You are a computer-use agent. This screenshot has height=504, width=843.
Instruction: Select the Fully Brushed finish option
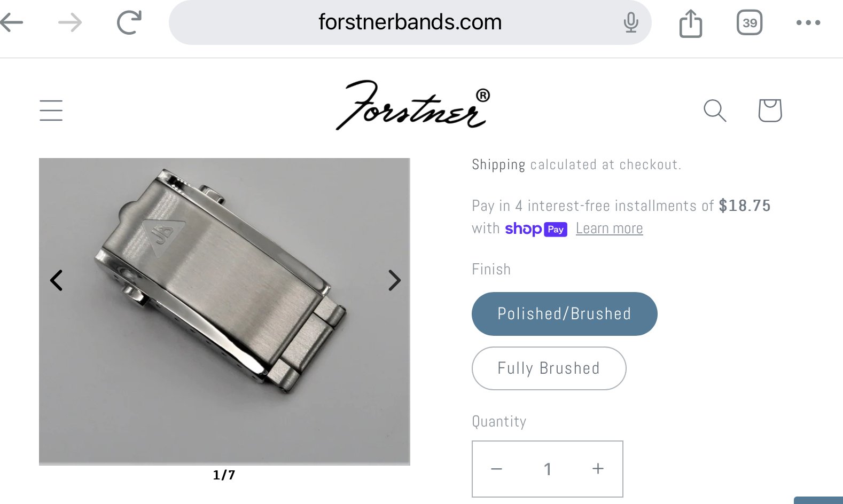tap(549, 368)
